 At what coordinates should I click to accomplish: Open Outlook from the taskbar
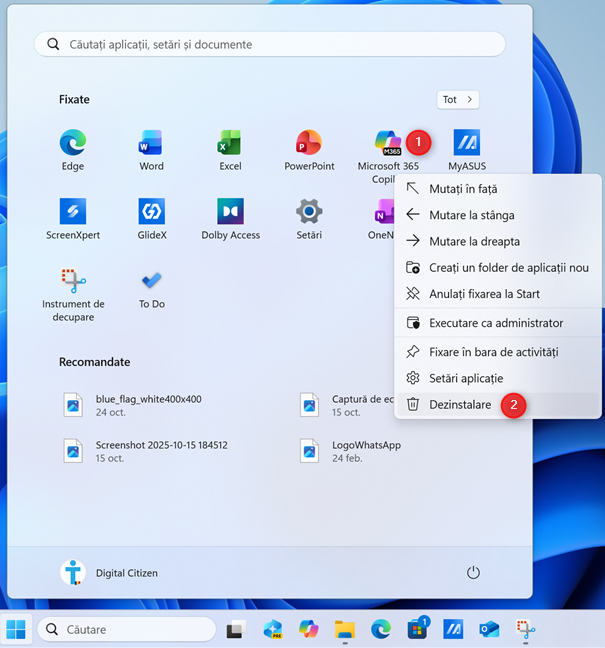point(489,629)
